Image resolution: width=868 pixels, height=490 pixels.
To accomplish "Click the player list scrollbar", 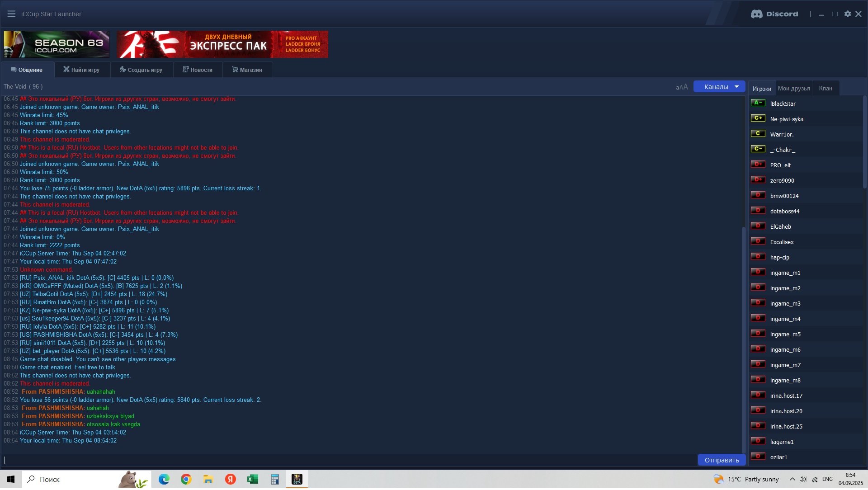I will click(x=864, y=142).
